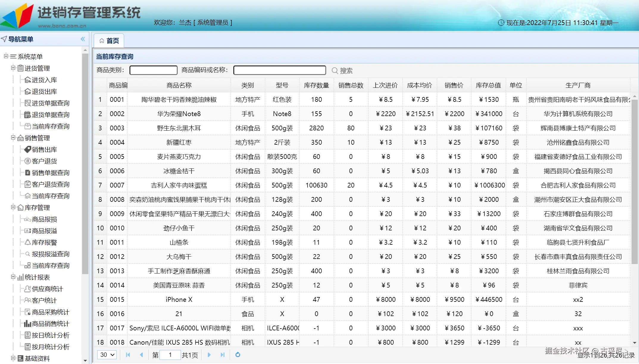639x364 pixels.
Task: Sort by 库存数量 column header
Action: click(316, 85)
